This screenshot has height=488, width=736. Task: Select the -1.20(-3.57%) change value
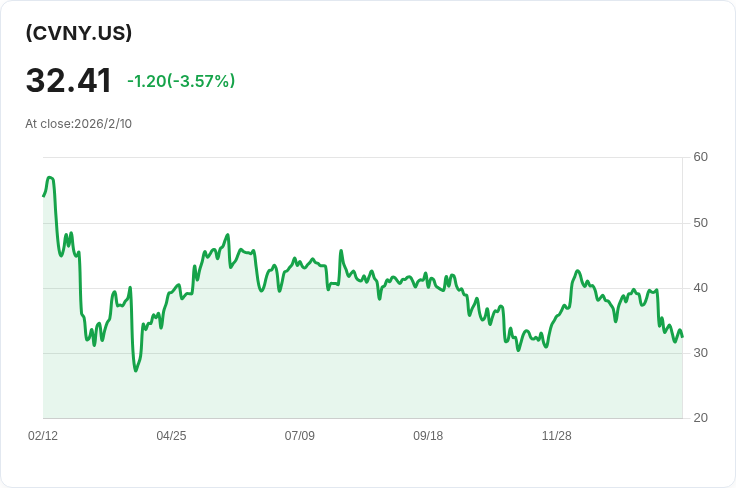tap(181, 81)
